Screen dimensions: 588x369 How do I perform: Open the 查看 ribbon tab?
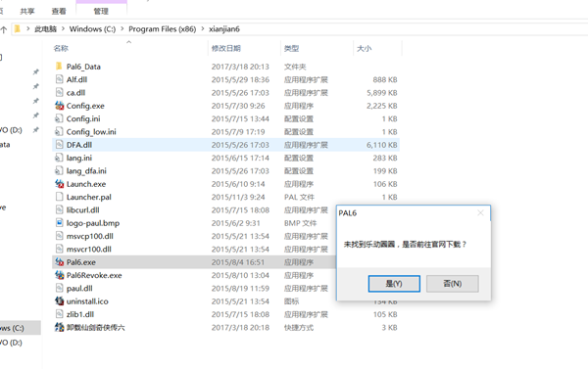click(x=59, y=11)
